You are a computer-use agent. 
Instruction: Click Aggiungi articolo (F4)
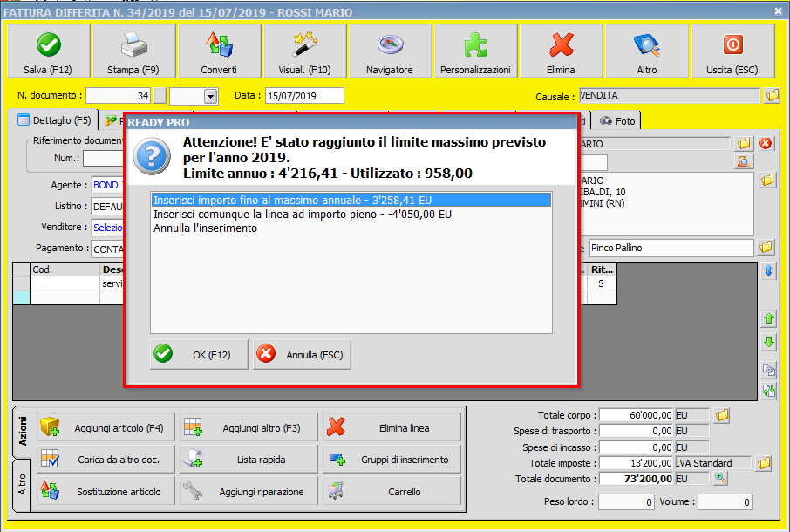pyautogui.click(x=106, y=427)
